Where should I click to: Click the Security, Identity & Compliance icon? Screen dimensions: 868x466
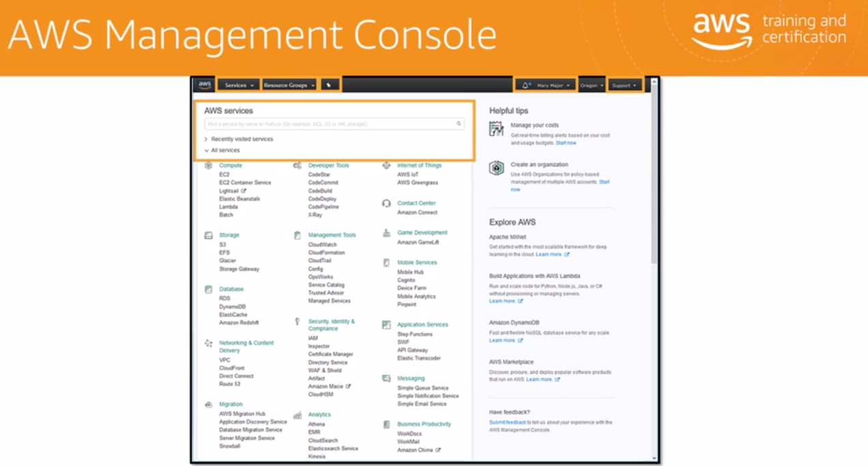click(x=298, y=321)
